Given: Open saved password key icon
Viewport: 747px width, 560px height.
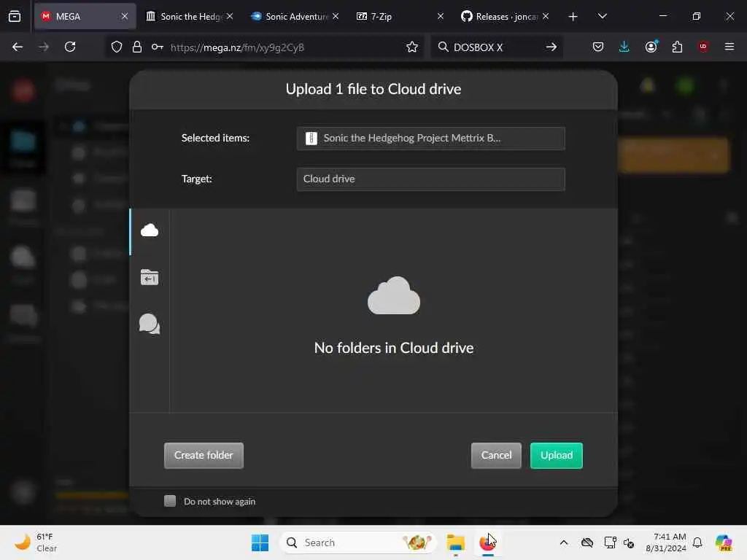Looking at the screenshot, I should pyautogui.click(x=158, y=47).
